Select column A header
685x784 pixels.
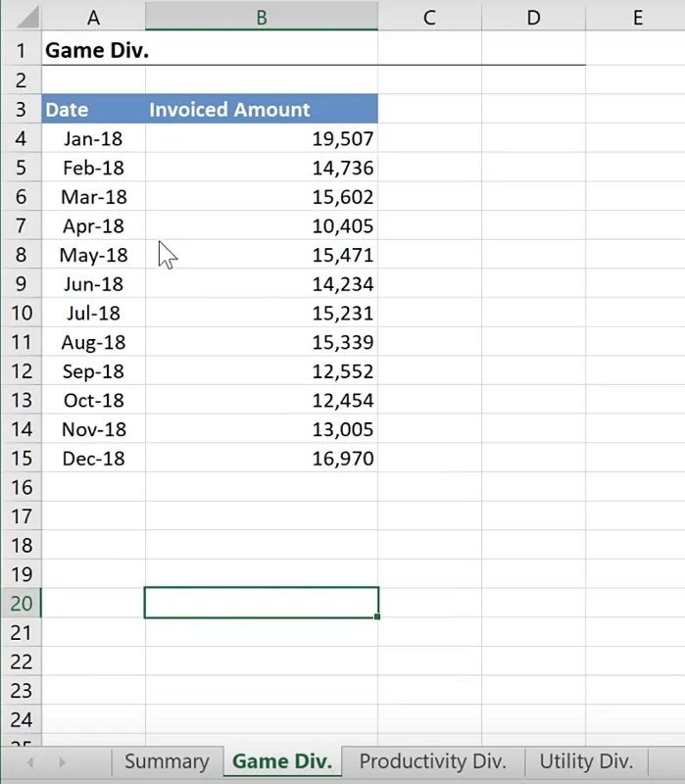pyautogui.click(x=93, y=17)
